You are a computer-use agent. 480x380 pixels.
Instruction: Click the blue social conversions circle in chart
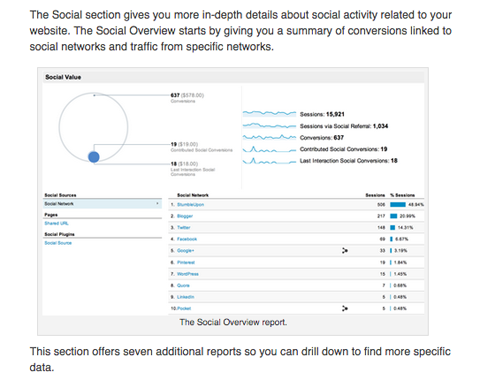[94, 157]
